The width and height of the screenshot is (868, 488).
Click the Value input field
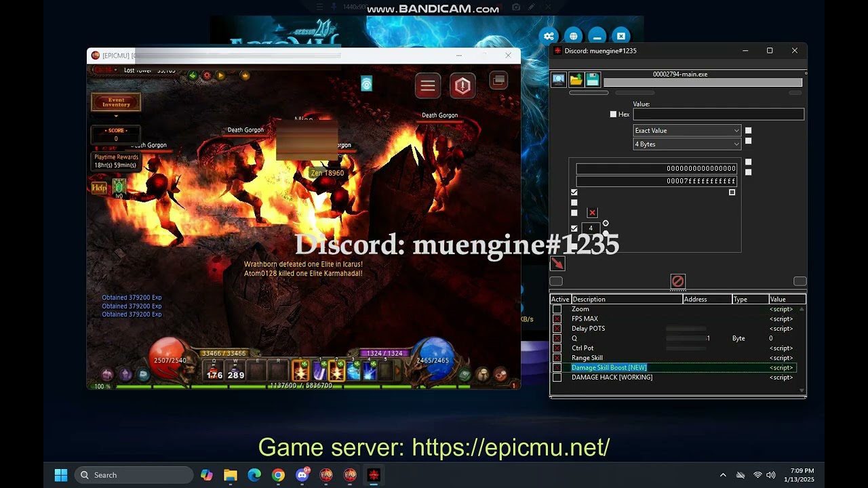pyautogui.click(x=718, y=115)
